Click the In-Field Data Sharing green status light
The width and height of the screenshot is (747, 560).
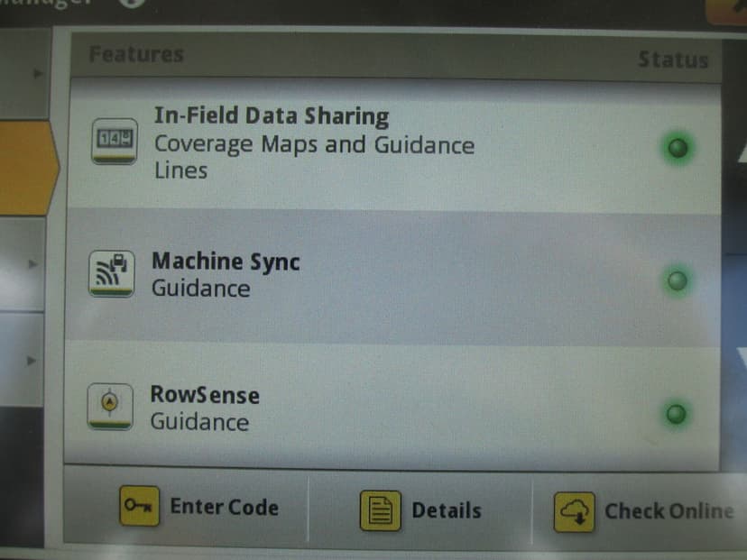click(x=678, y=148)
